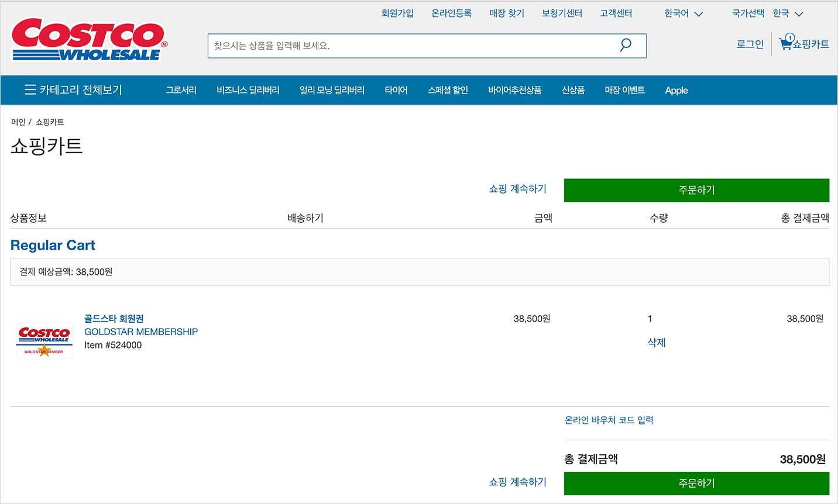Click inside the product search input field

(410, 46)
